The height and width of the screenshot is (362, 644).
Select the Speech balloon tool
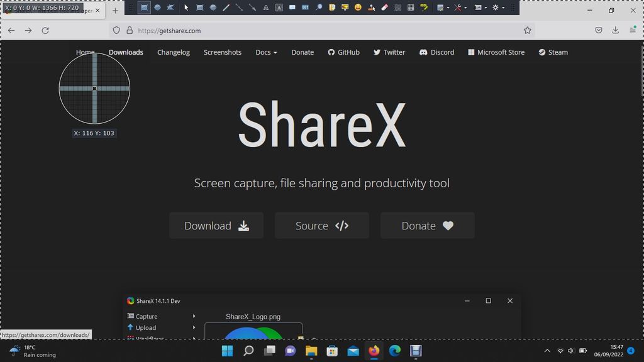[x=292, y=7]
